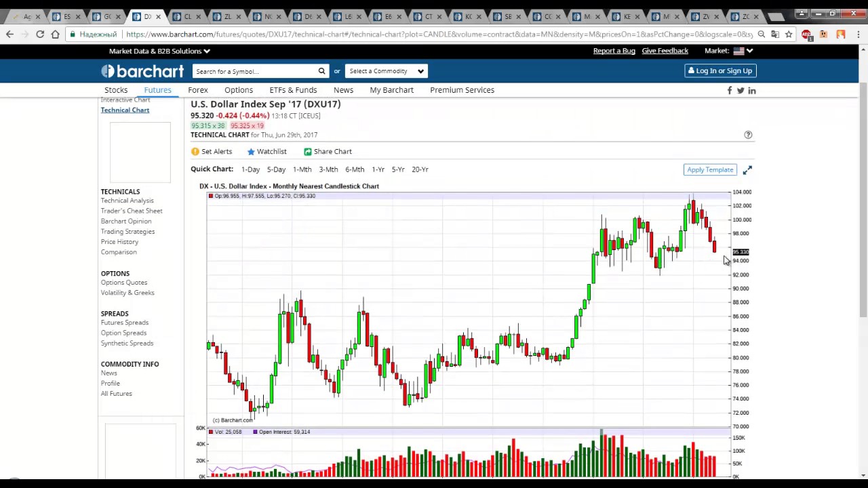Bookmark page using star icon in address bar

pyautogui.click(x=789, y=34)
